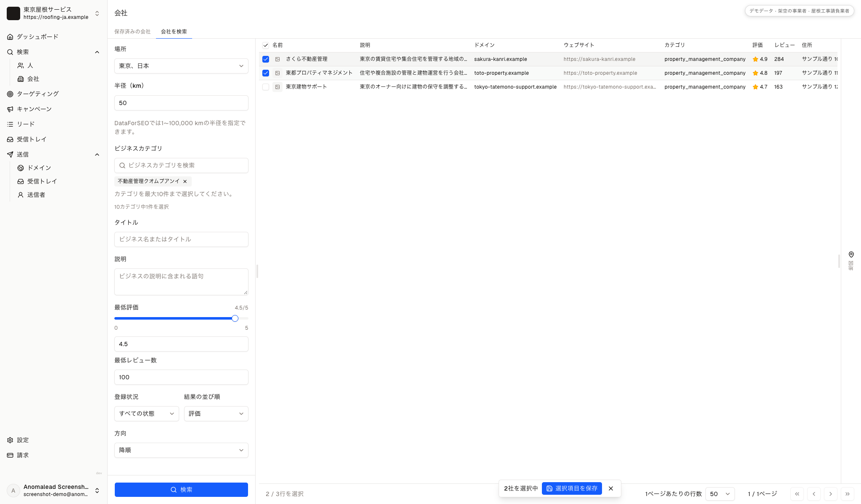Switch to 保存済みの会社 tab
The height and width of the screenshot is (504, 861).
132,31
